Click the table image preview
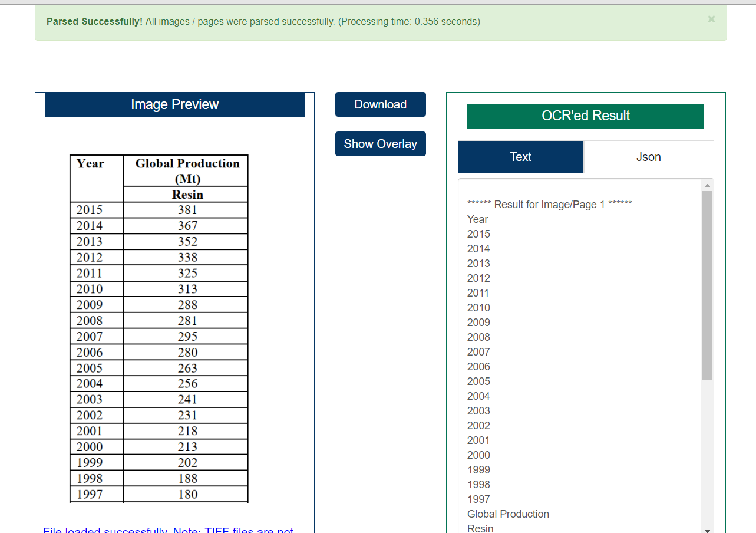Screen dimensions: 756x533 coord(159,328)
